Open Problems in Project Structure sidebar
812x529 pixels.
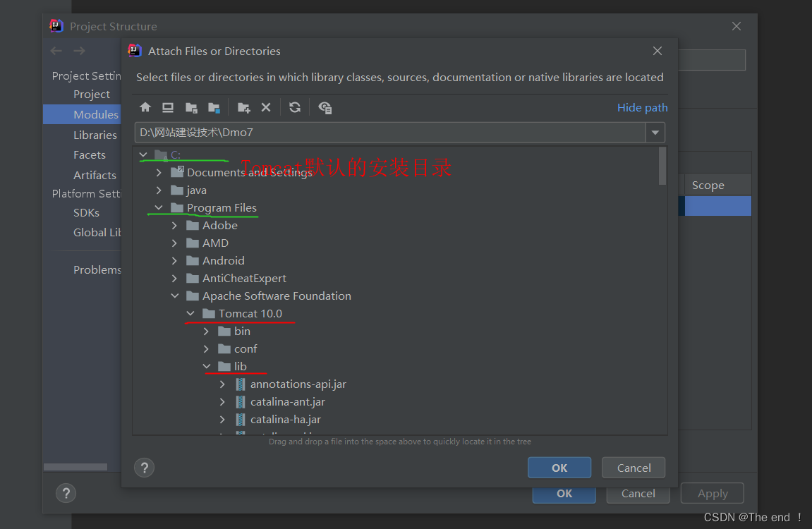(x=97, y=269)
